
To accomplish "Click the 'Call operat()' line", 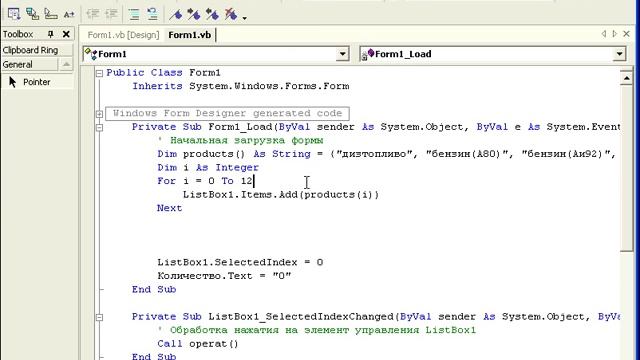I will pyautogui.click(x=198, y=344).
